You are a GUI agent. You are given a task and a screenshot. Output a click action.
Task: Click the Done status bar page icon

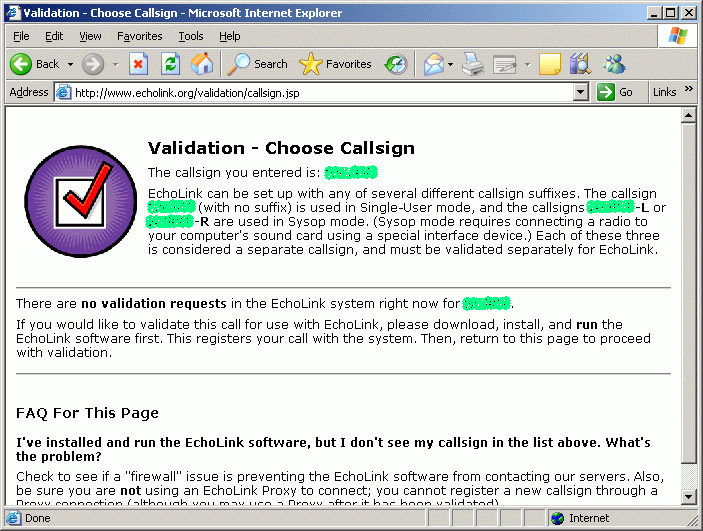tap(13, 518)
